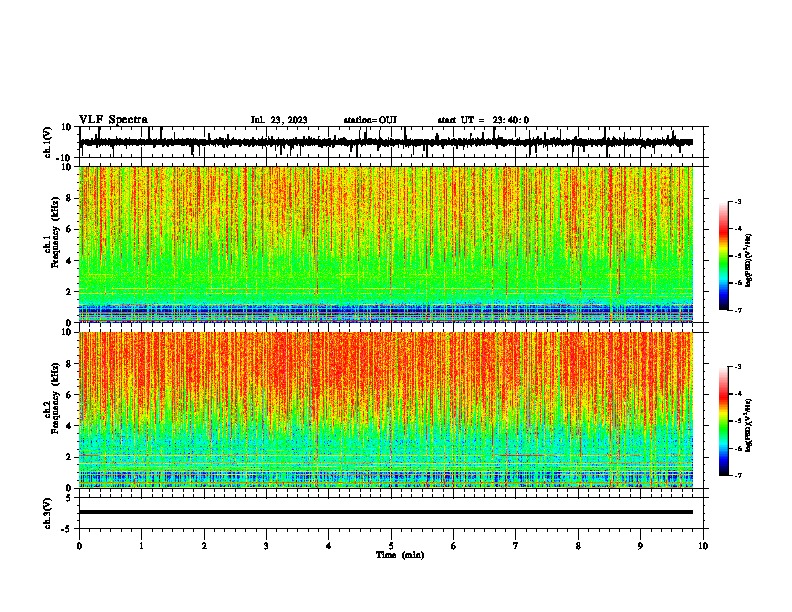The height and width of the screenshot is (612, 792).
Task: Click the ch.1 spectrogram panel
Action: click(x=386, y=244)
